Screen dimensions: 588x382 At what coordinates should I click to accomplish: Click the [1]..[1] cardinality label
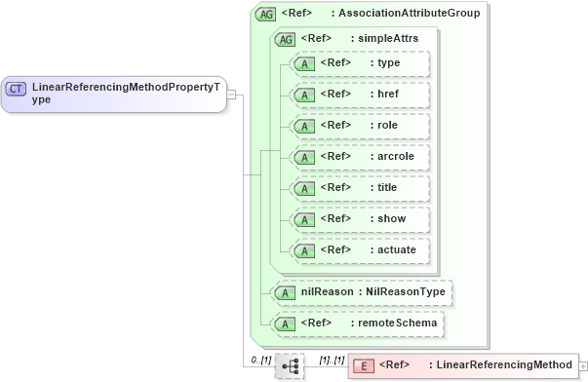tap(332, 361)
